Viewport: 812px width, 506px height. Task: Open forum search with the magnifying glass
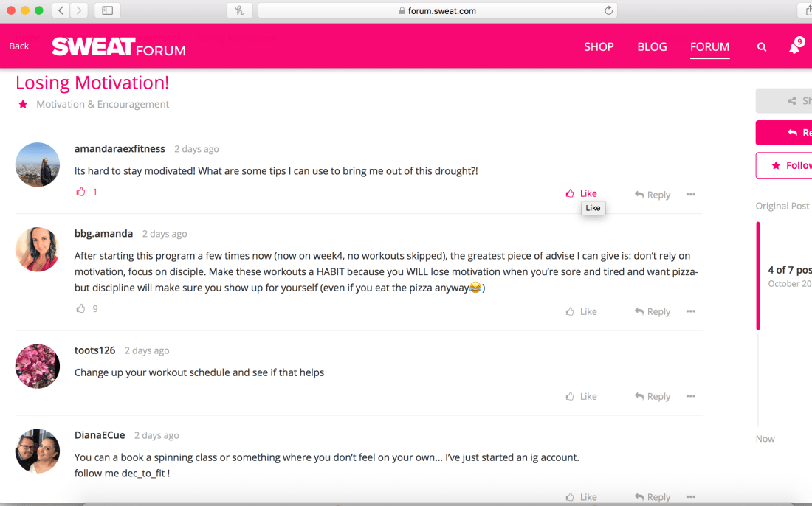pyautogui.click(x=762, y=46)
